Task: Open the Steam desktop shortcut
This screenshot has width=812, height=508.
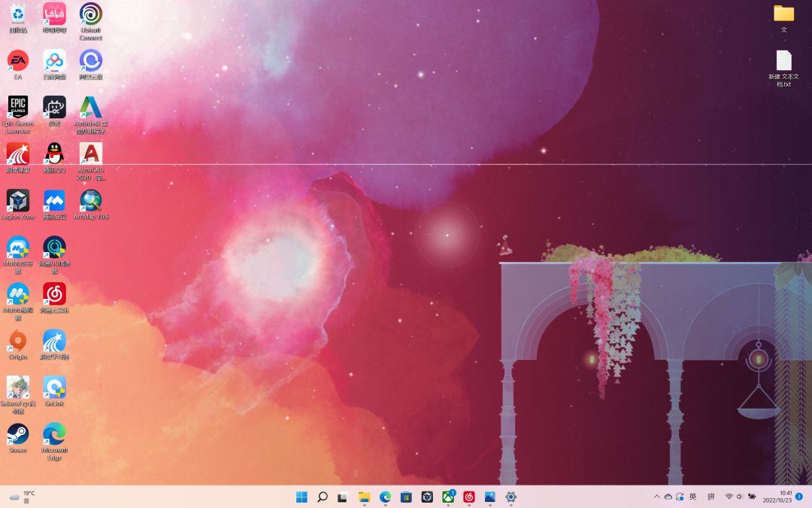Action: click(18, 437)
